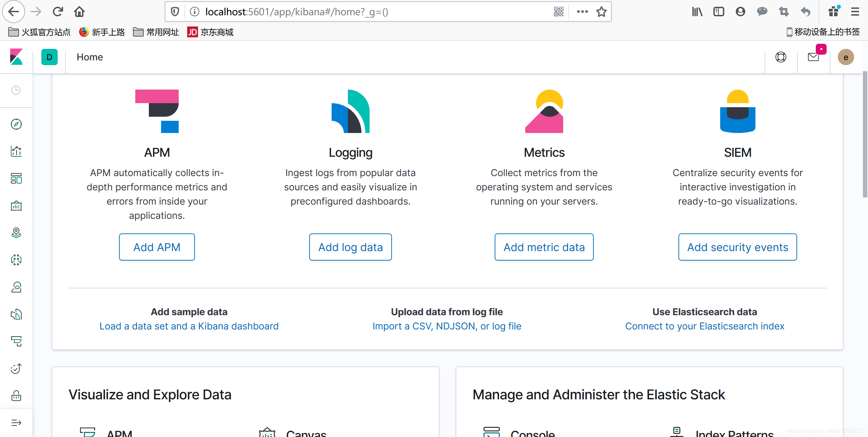Screen dimensions: 868x437
Task: Open Maps icon in sidebar
Action: tap(16, 233)
